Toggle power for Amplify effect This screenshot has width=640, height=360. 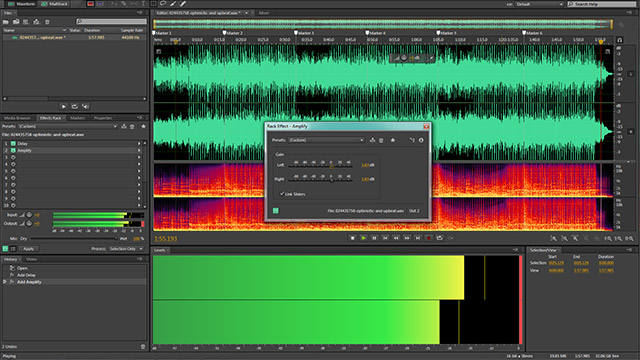click(x=13, y=151)
